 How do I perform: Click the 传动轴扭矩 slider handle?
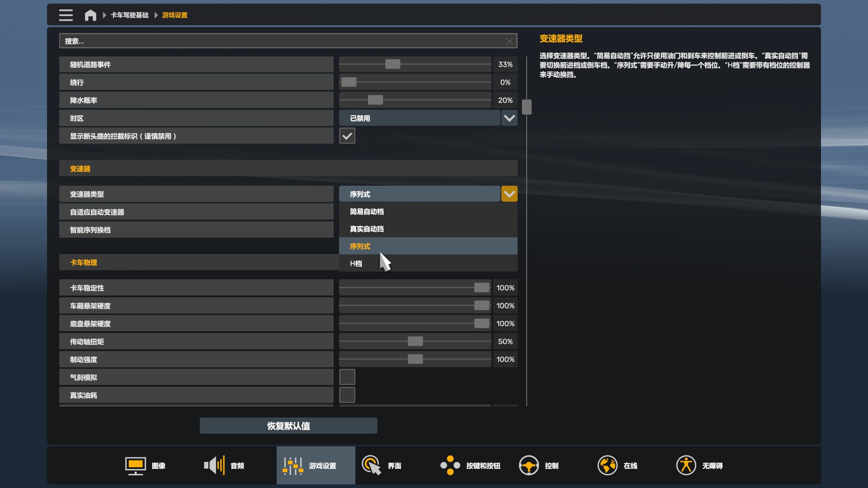click(x=415, y=342)
